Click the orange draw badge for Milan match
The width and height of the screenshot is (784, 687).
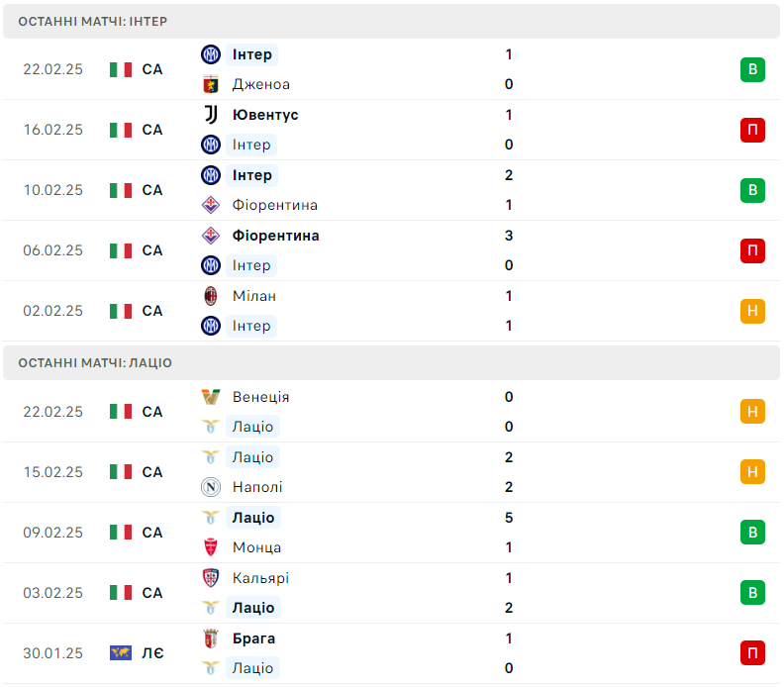coord(752,311)
